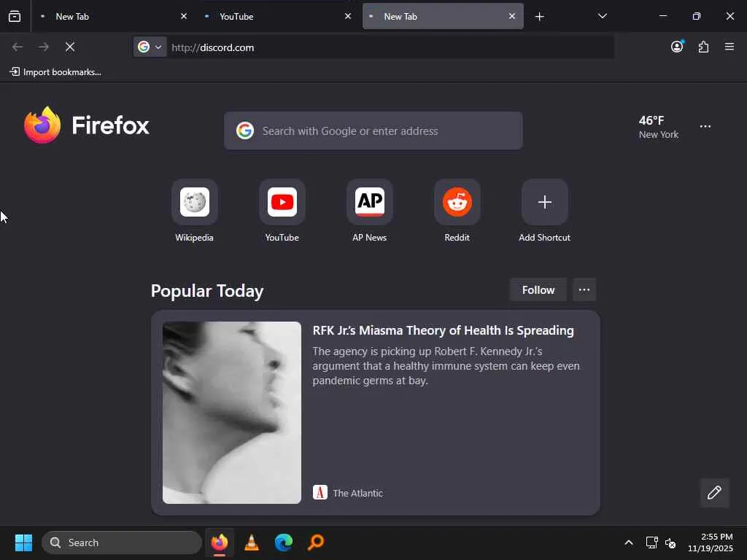Open the Windows Start menu
747x560 pixels.
pyautogui.click(x=23, y=542)
